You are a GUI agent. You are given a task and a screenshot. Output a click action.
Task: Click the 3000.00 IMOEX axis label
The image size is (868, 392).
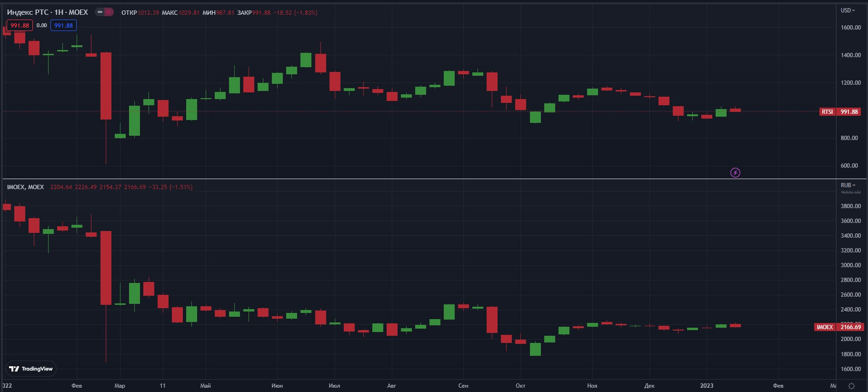[x=850, y=265]
